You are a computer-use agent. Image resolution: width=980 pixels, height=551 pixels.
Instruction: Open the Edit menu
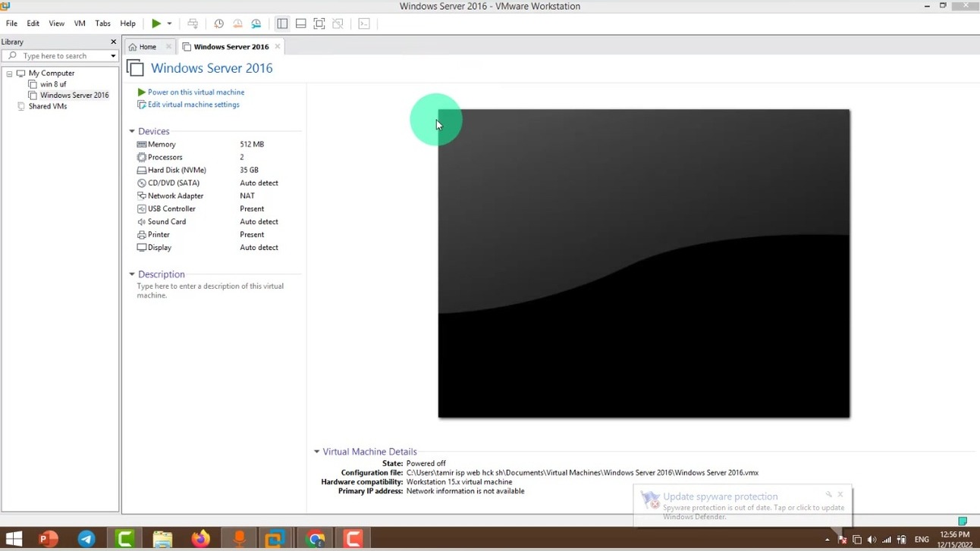(x=33, y=23)
